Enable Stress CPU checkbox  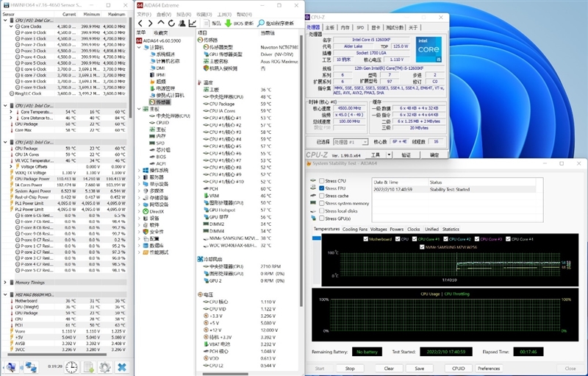(321, 181)
